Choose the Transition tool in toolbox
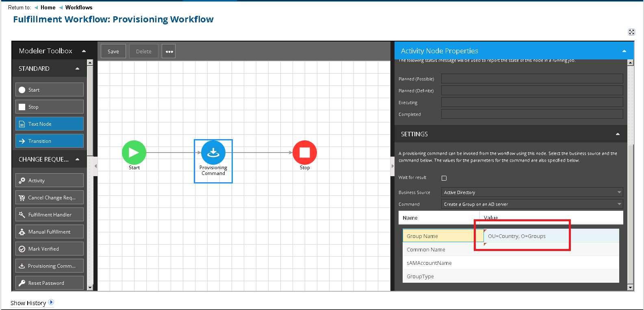 (x=50, y=141)
